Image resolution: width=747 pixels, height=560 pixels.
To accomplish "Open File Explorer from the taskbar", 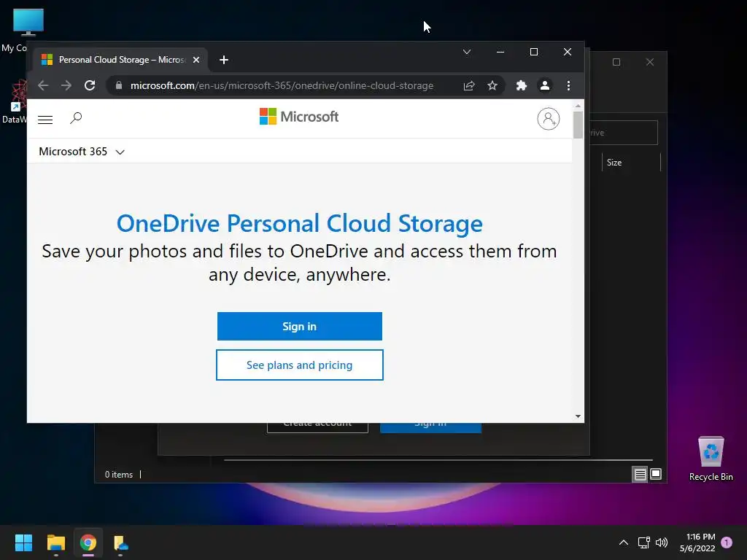I will 56,542.
